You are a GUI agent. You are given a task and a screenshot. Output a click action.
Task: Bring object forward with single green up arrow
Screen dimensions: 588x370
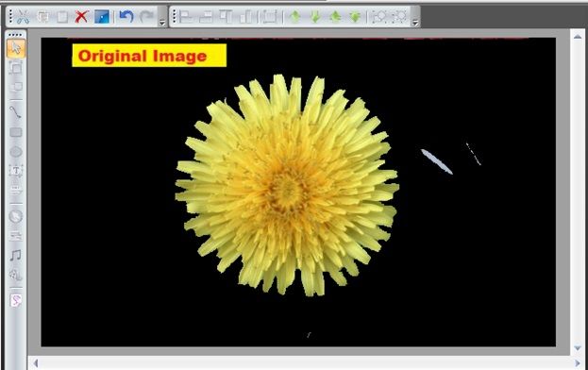[295, 17]
